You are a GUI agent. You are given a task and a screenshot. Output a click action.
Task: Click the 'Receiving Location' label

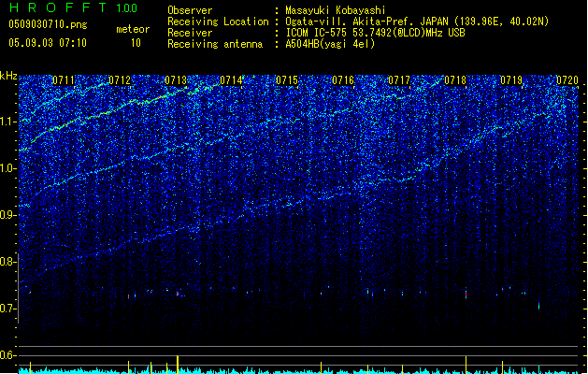(218, 22)
